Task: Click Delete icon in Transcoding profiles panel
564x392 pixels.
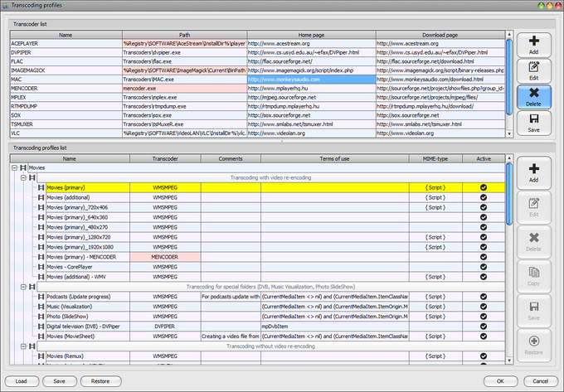Action: tap(534, 238)
